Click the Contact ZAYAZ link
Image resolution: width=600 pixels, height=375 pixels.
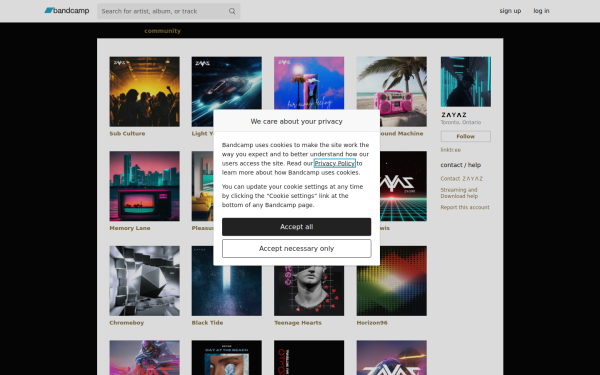pyautogui.click(x=461, y=179)
